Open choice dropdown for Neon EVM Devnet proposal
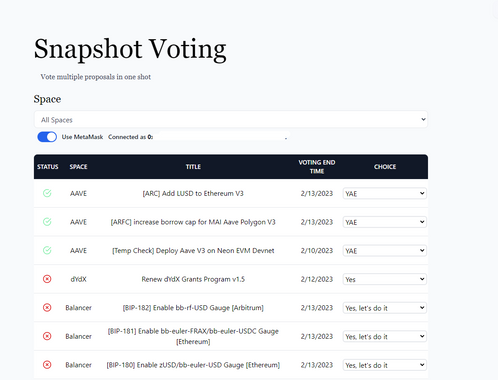 click(385, 251)
